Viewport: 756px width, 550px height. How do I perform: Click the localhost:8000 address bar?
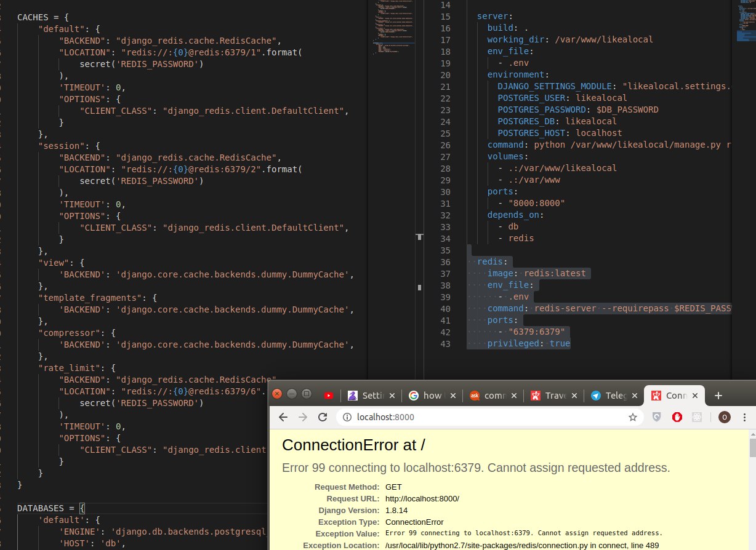(x=489, y=417)
